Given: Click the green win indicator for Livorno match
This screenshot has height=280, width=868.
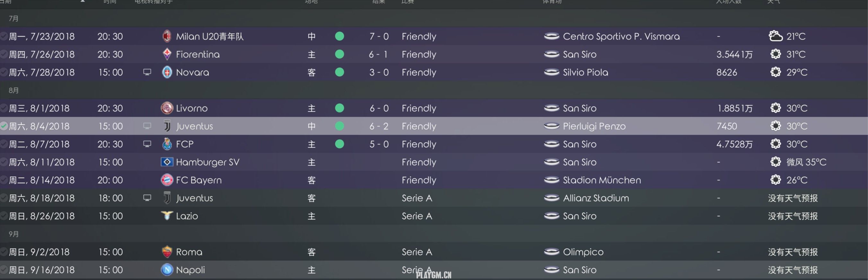Looking at the screenshot, I should (340, 108).
